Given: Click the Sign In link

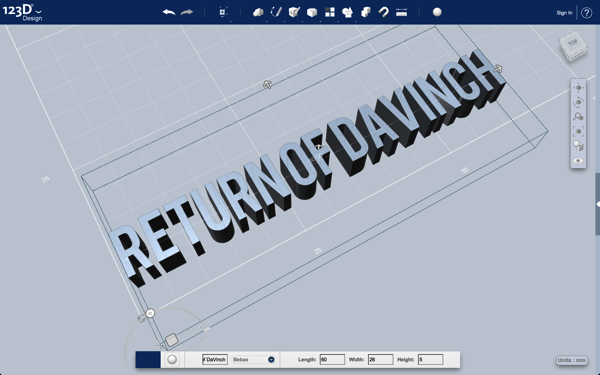Looking at the screenshot, I should click(x=564, y=13).
